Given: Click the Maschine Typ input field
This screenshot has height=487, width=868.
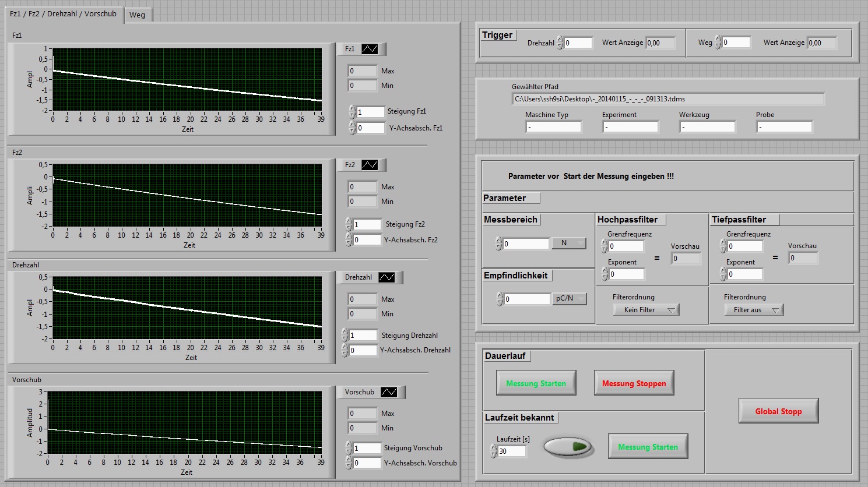Looking at the screenshot, I should pyautogui.click(x=553, y=126).
